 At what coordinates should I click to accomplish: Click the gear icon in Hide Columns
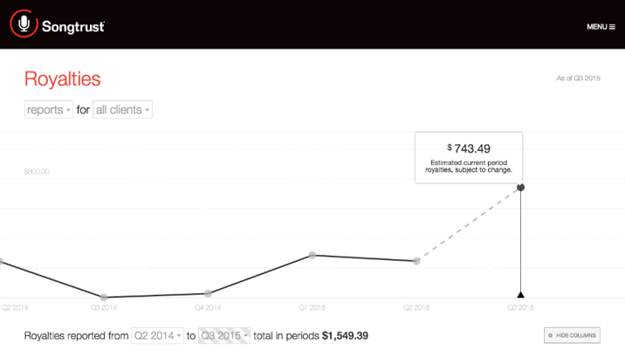click(551, 335)
